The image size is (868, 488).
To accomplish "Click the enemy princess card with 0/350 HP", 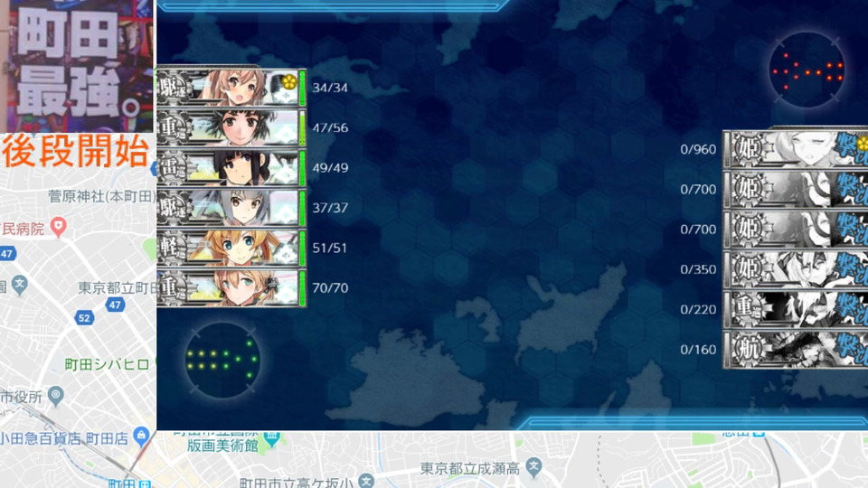I will pos(796,269).
